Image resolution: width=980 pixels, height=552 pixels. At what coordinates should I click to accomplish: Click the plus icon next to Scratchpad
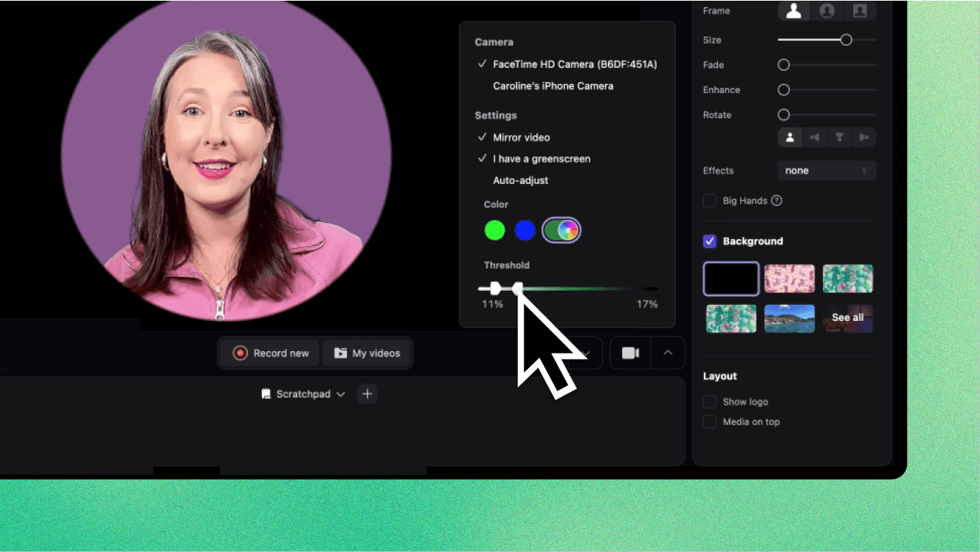pos(367,393)
